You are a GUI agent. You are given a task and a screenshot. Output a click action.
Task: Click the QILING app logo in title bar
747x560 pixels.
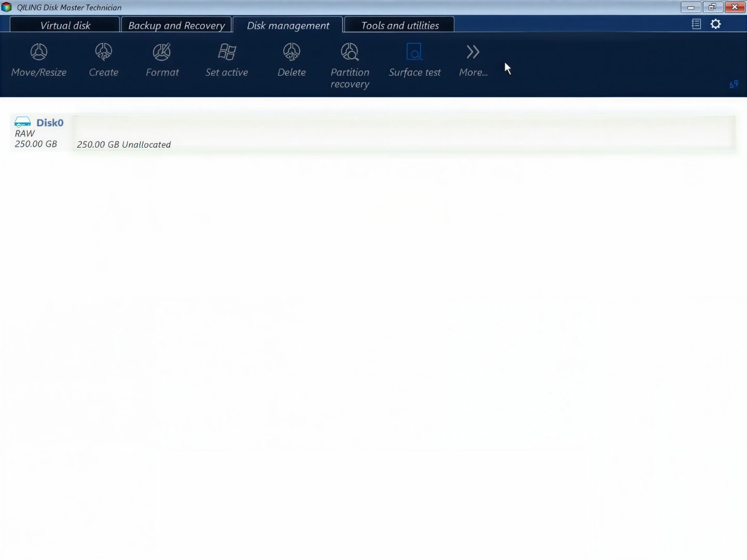[6, 7]
